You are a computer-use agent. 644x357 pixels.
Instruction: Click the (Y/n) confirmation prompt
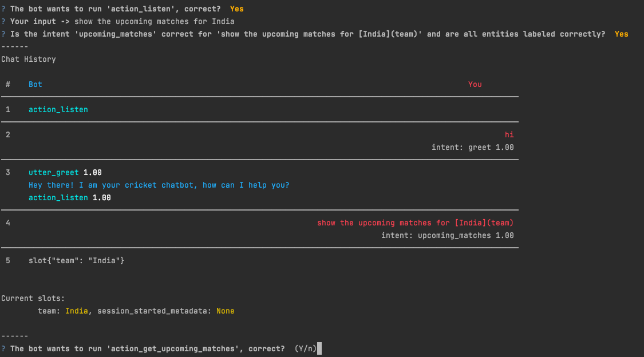click(x=305, y=348)
